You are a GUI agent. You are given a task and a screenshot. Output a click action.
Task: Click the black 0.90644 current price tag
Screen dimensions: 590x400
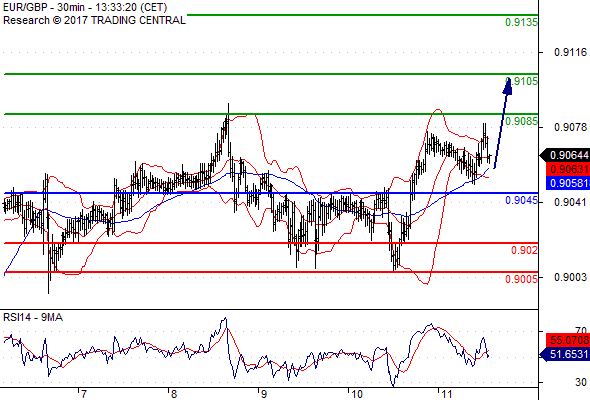pyautogui.click(x=565, y=155)
